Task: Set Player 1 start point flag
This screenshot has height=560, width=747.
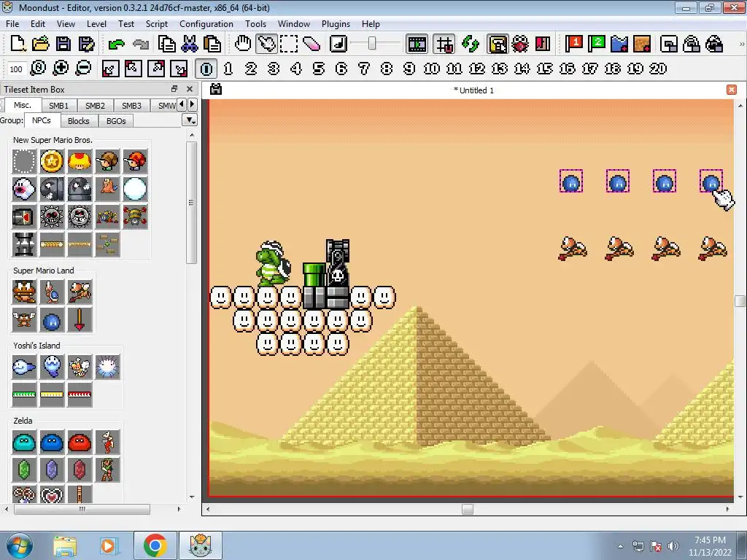Action: pos(574,44)
